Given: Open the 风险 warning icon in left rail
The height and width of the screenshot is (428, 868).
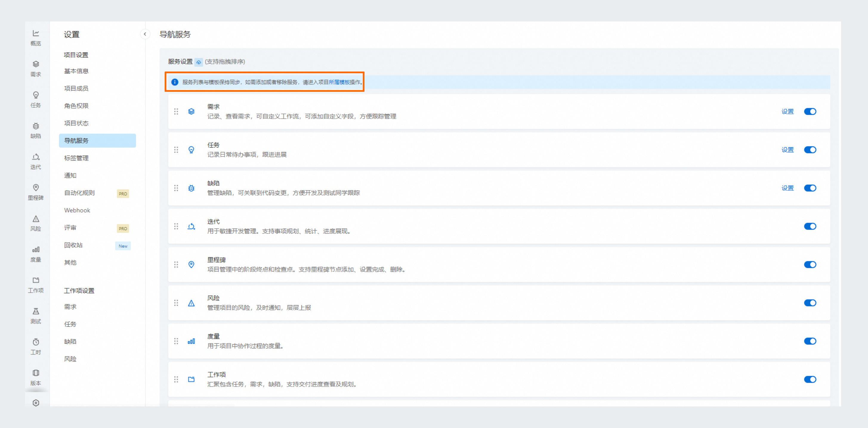Looking at the screenshot, I should [36, 218].
